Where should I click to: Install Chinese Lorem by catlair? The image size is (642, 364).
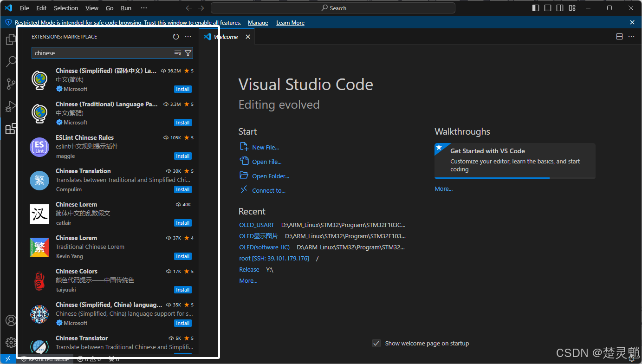coord(183,223)
